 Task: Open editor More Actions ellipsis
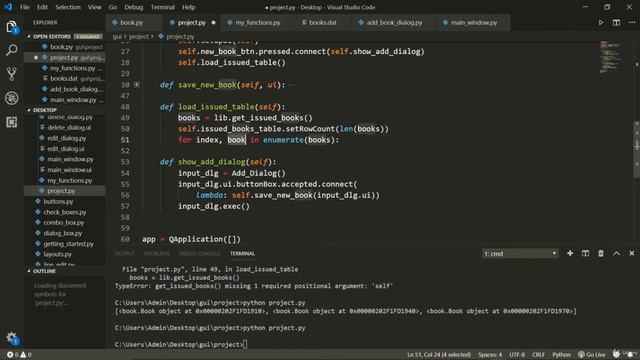(x=631, y=22)
